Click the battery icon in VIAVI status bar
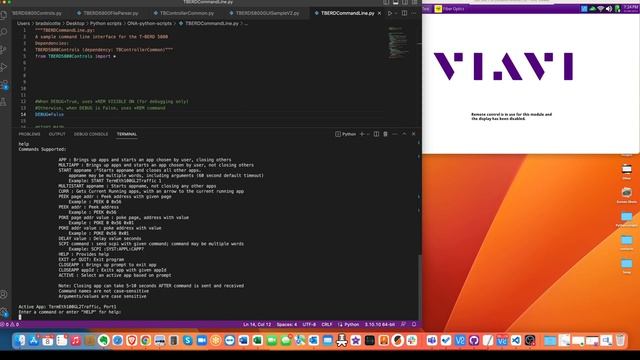 tap(617, 9)
